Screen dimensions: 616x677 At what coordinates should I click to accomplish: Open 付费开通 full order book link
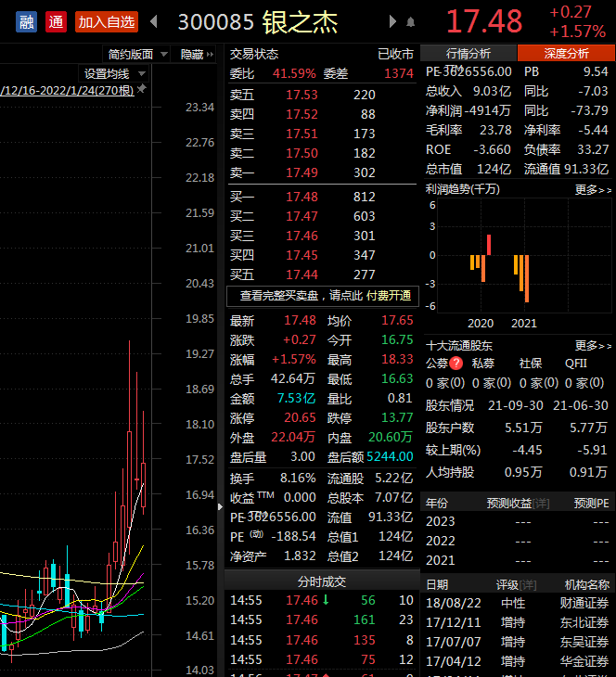coord(389,296)
